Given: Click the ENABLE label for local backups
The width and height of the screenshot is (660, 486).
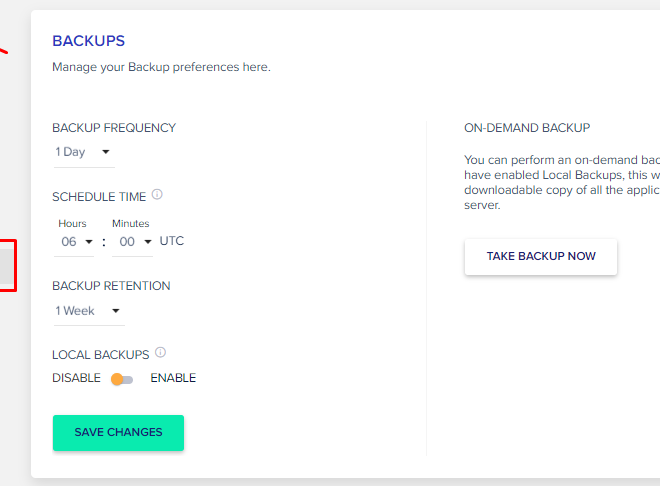Looking at the screenshot, I should click(x=173, y=378).
